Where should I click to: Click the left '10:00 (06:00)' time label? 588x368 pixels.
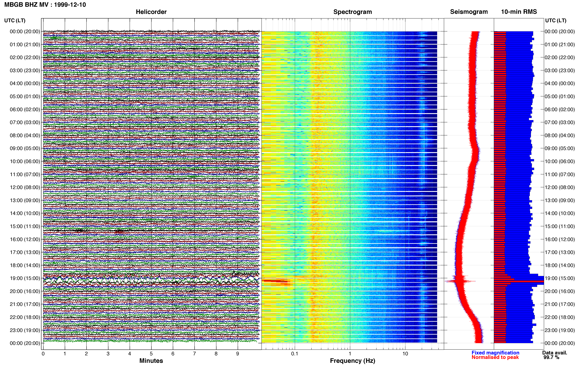(25, 161)
